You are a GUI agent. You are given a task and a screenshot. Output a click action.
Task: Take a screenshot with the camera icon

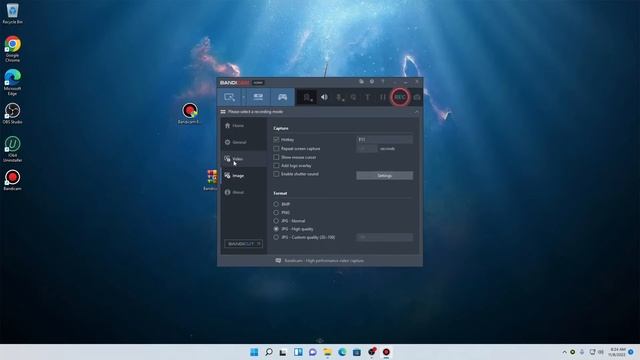coord(417,97)
